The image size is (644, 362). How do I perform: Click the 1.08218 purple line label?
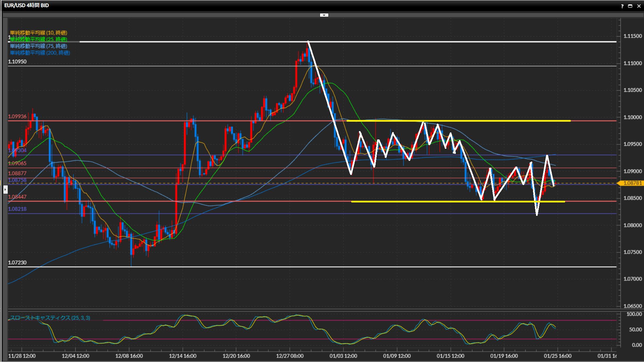[17, 209]
